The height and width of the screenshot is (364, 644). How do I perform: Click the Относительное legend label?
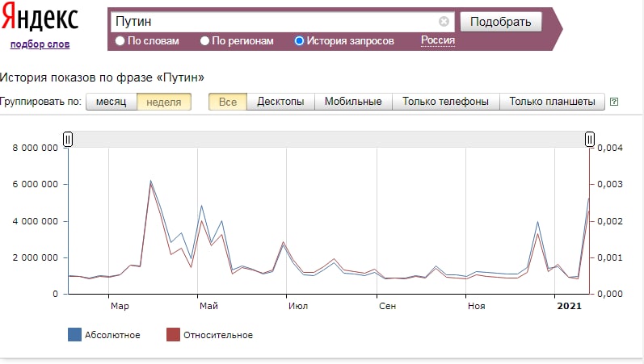point(218,335)
